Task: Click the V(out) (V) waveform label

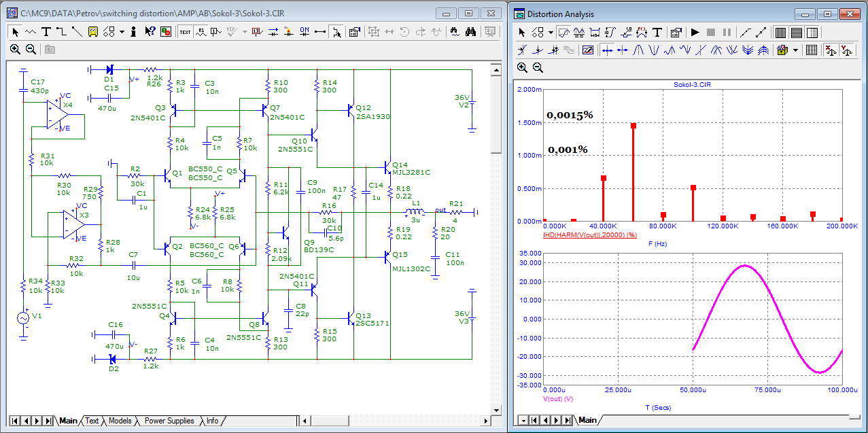Action: click(x=558, y=399)
